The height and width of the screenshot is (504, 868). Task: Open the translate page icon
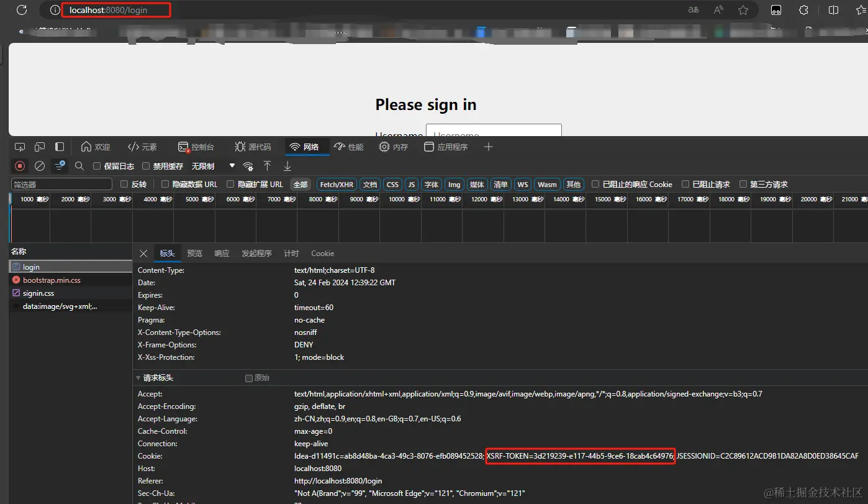[x=694, y=10]
